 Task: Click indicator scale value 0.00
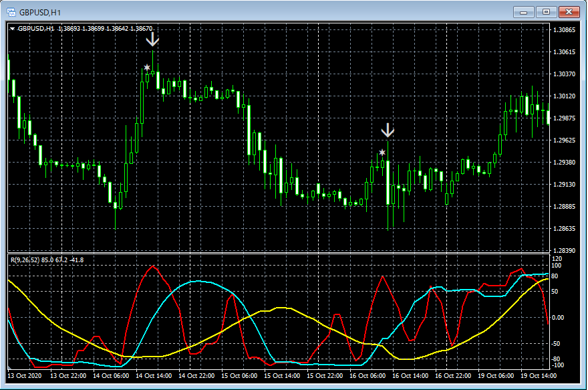coord(558,318)
